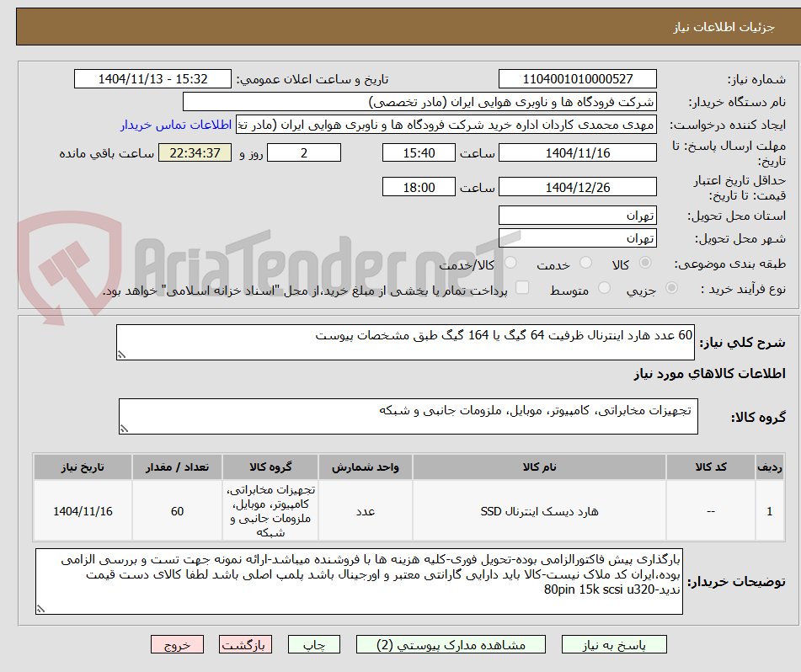Click the بازگشت back button

[245, 644]
